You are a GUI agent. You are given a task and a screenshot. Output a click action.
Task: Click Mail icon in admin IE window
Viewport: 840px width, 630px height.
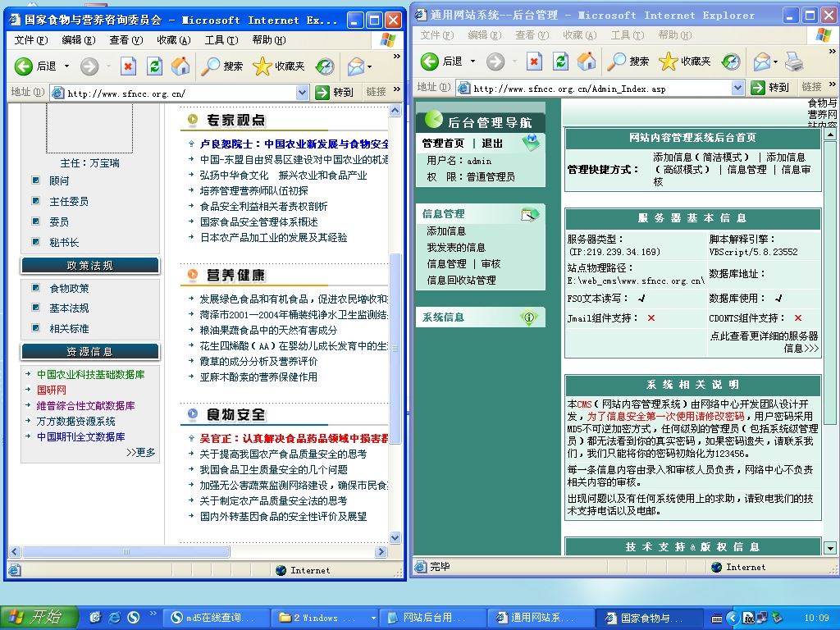pyautogui.click(x=762, y=62)
